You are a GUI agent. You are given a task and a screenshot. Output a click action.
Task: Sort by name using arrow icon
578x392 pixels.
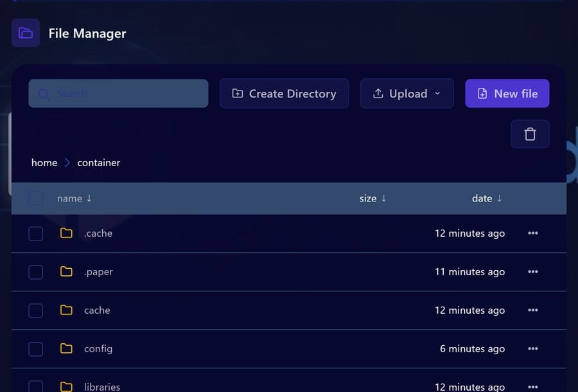coord(89,198)
